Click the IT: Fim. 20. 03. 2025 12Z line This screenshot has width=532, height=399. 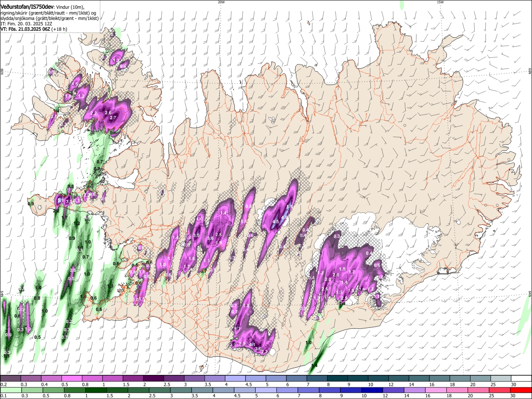click(26, 24)
